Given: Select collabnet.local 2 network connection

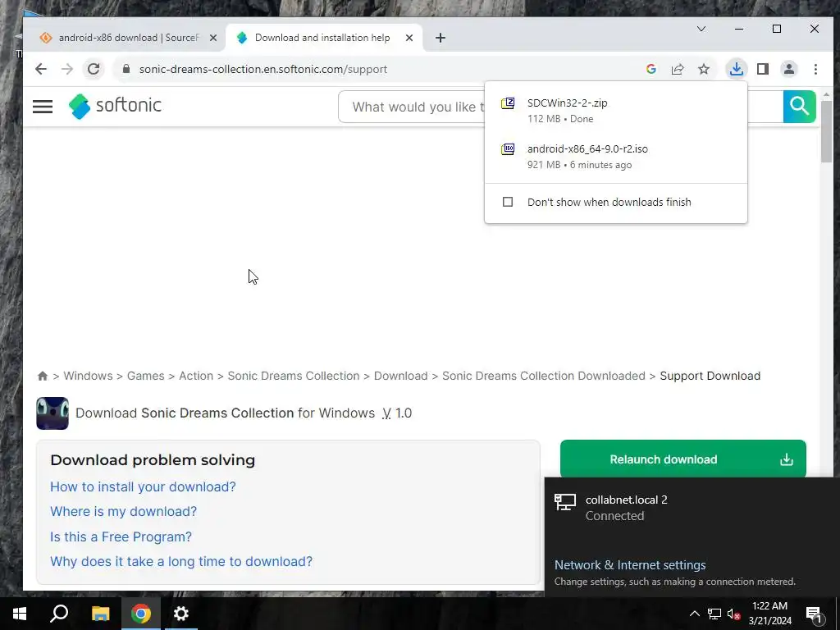Looking at the screenshot, I should pos(692,508).
